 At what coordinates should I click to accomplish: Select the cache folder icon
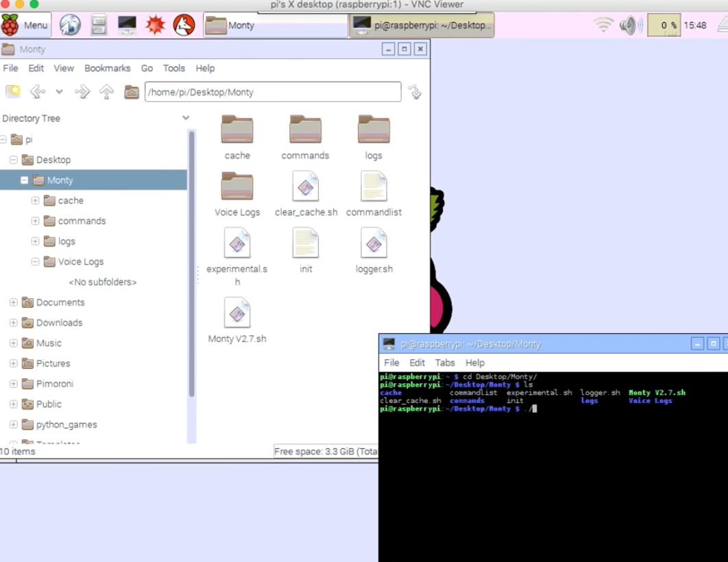click(x=237, y=130)
